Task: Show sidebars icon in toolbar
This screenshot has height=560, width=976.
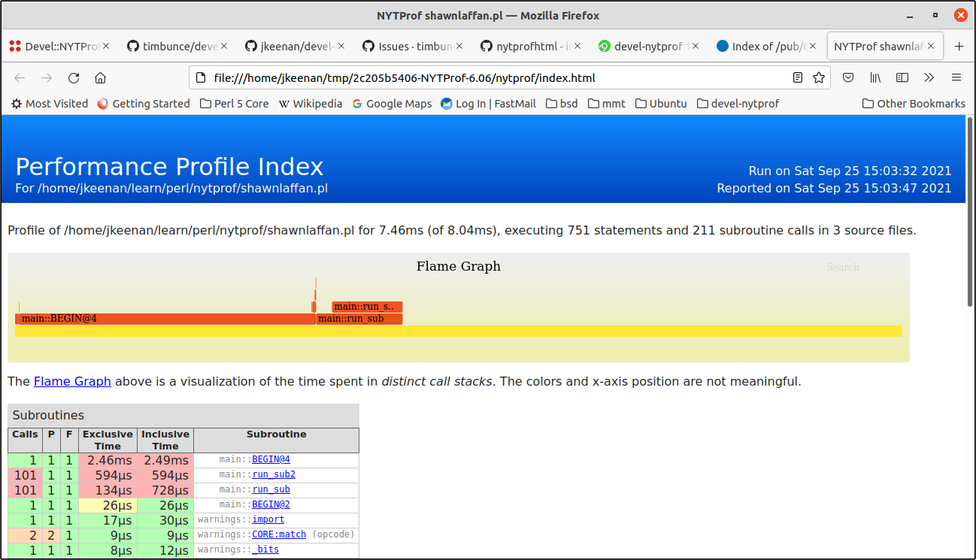Action: pos(902,77)
